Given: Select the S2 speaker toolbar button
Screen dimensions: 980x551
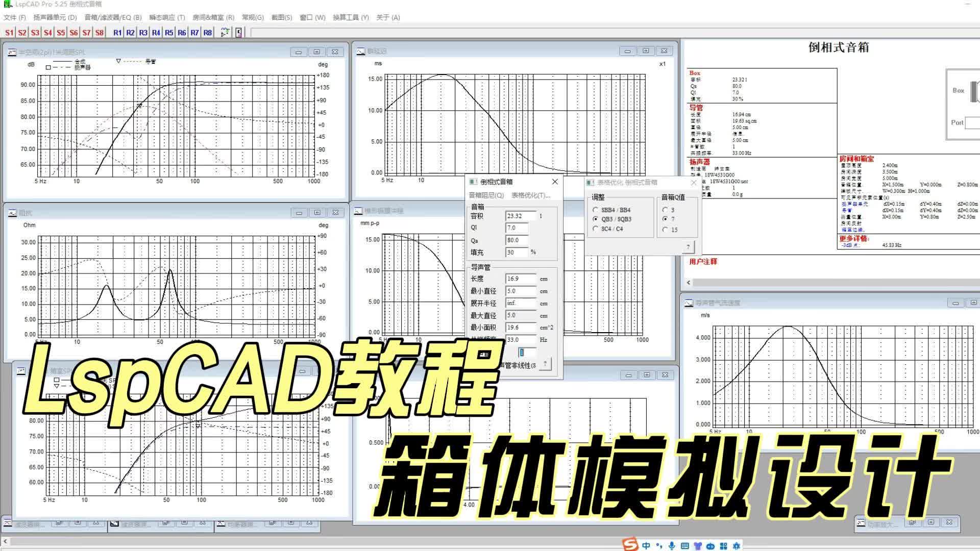Looking at the screenshot, I should 22,33.
